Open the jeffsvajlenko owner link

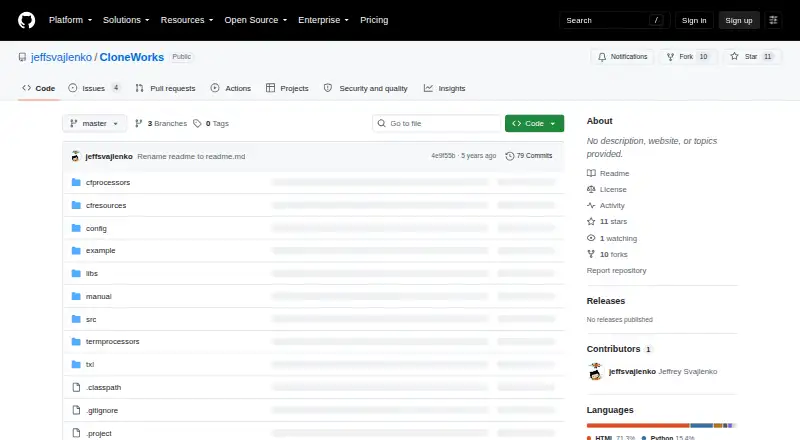(x=61, y=57)
